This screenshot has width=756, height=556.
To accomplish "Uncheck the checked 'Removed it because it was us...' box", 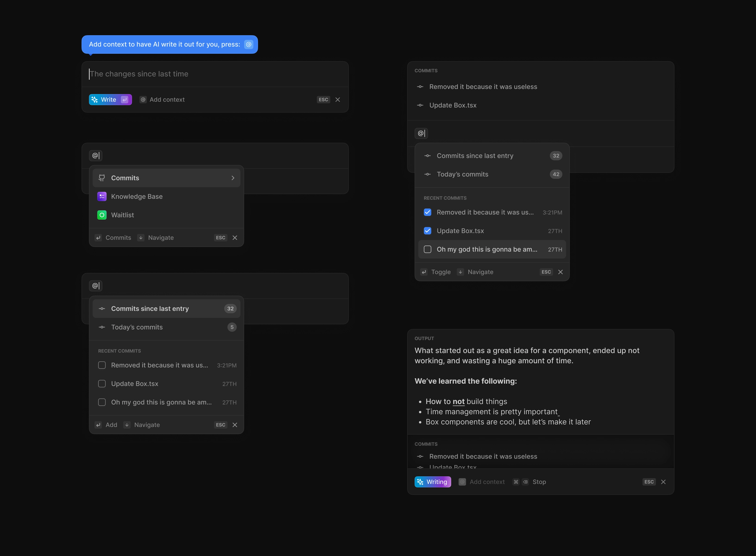I will (x=428, y=212).
